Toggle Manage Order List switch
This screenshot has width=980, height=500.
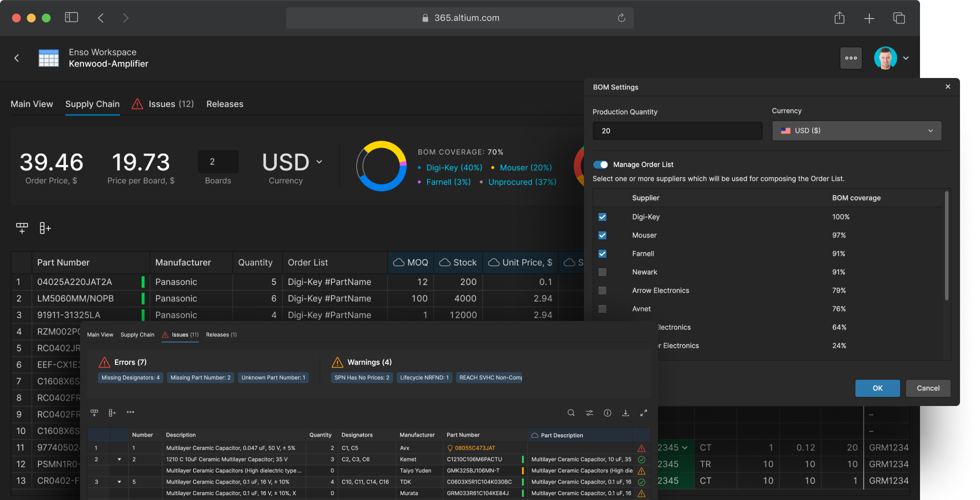(600, 164)
